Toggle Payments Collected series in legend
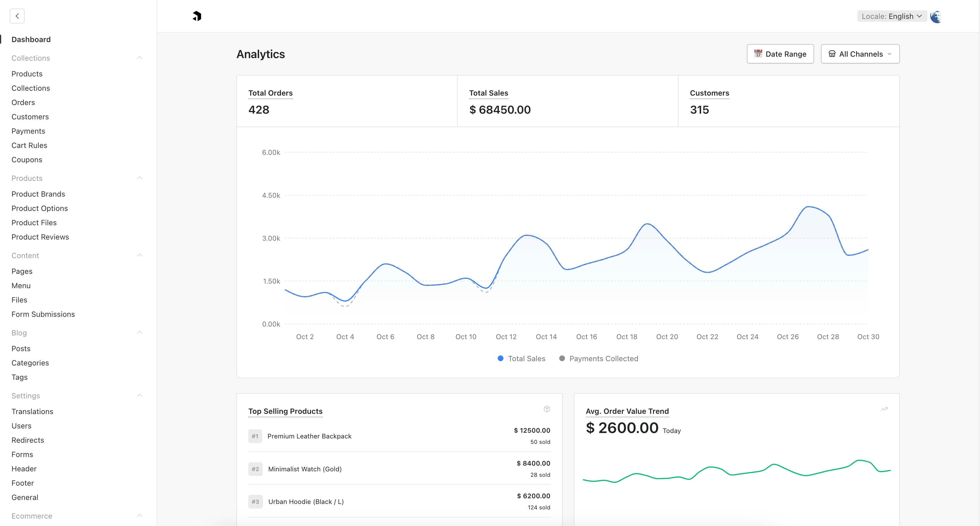This screenshot has width=980, height=526. click(599, 358)
